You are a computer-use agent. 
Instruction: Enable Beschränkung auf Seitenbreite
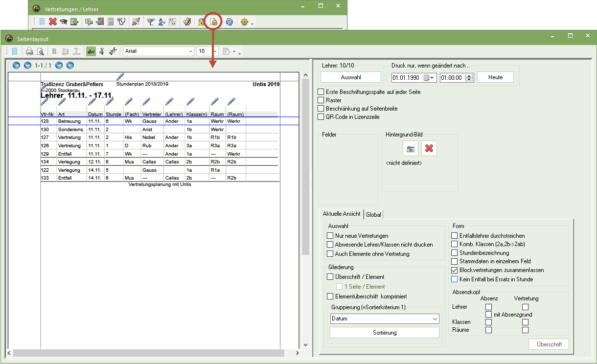coord(321,109)
